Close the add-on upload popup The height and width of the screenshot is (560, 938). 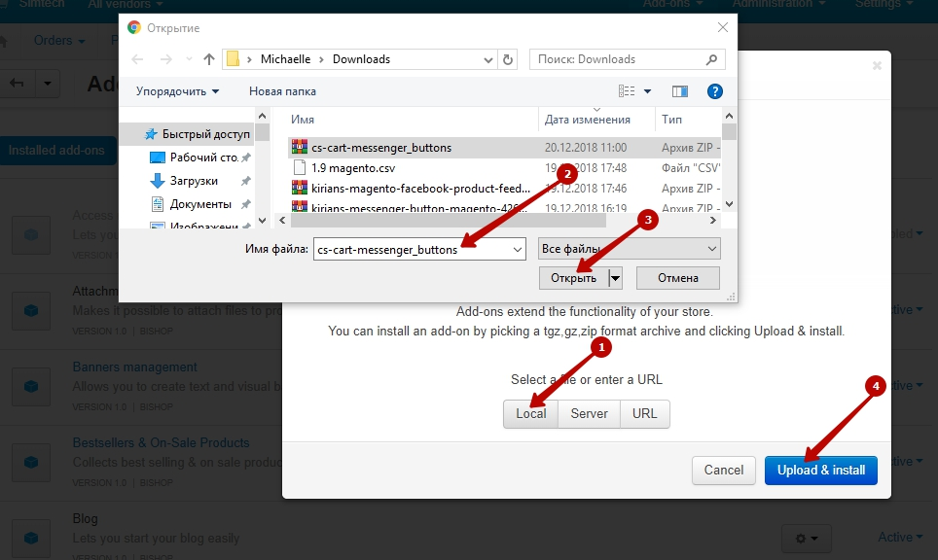coord(877,66)
